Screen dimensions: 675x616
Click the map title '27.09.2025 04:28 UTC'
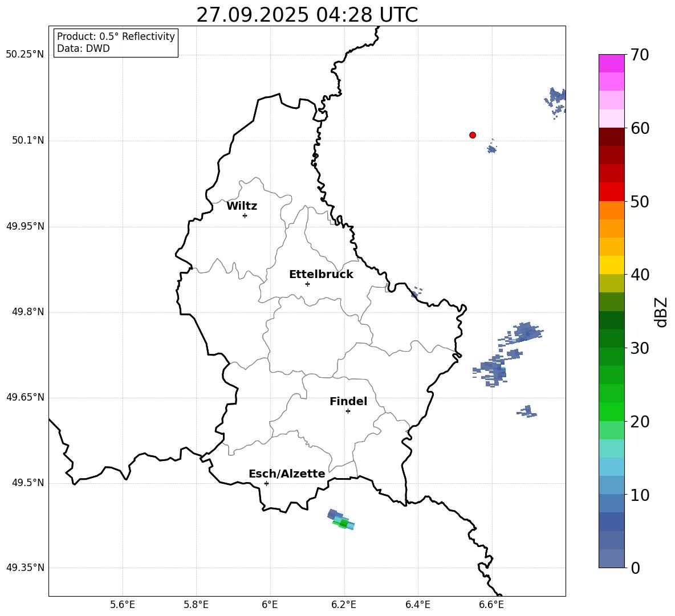coord(307,15)
